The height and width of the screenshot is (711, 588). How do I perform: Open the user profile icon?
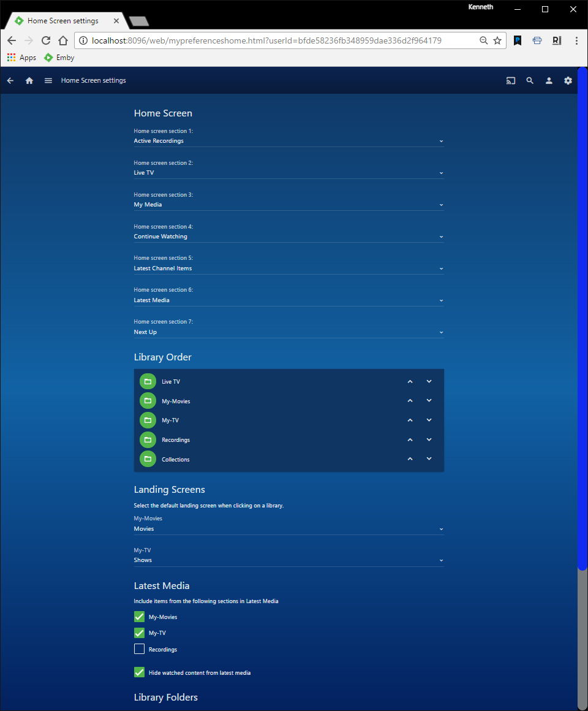549,80
